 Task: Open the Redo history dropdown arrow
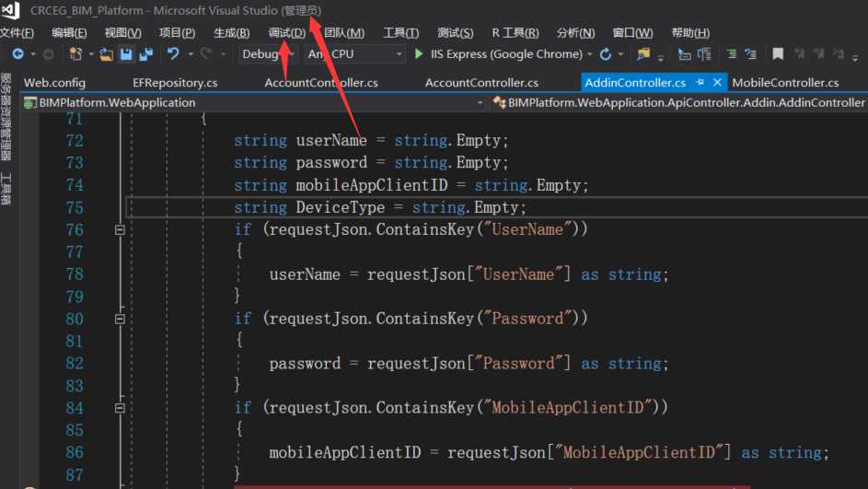[223, 54]
